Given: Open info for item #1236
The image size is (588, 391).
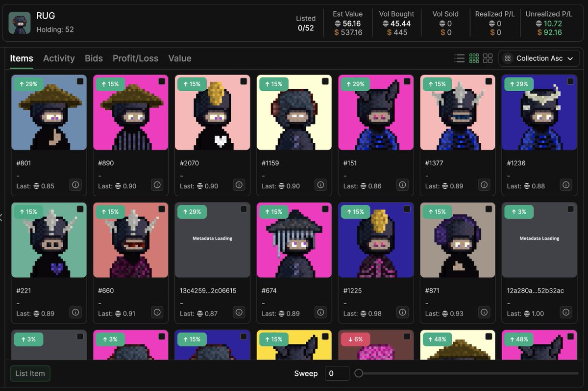Looking at the screenshot, I should tap(566, 185).
